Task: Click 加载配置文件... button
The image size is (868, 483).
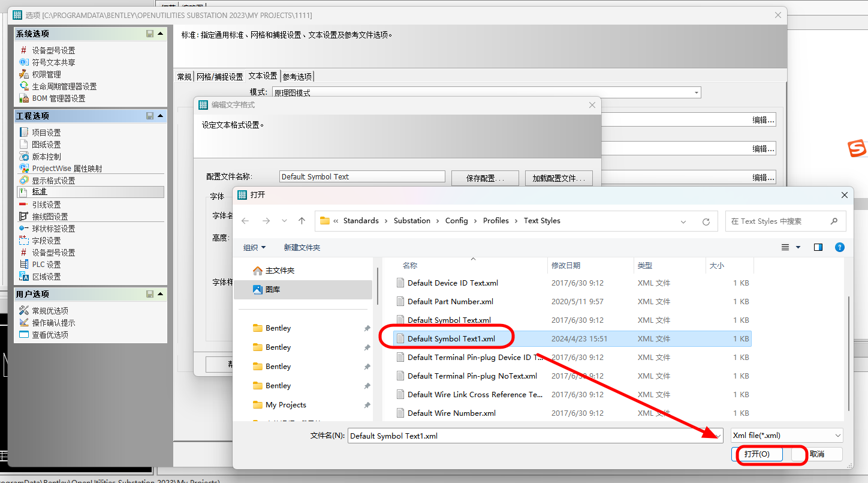Action: 559,178
